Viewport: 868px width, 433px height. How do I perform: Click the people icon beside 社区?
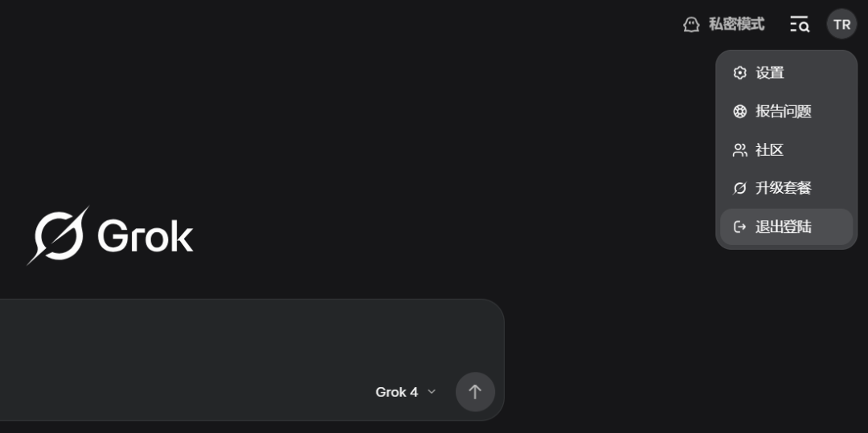pos(740,150)
